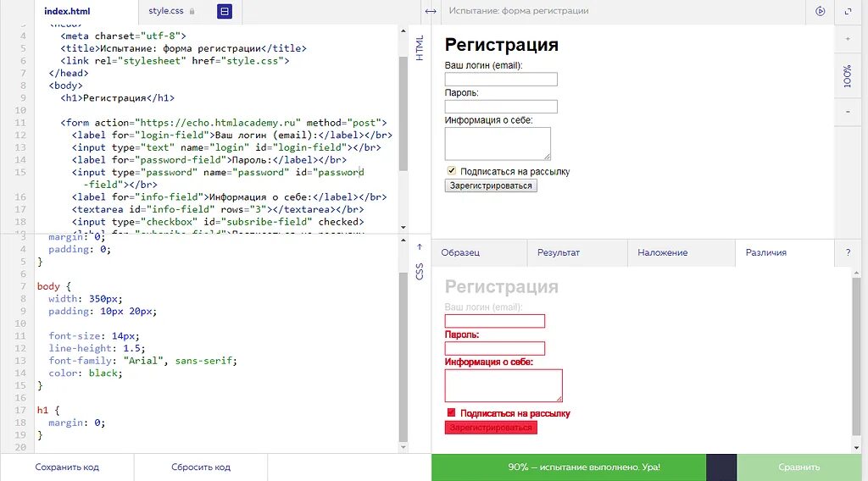868x481 pixels.
Task: Focus the login email input in preview
Action: pyautogui.click(x=501, y=79)
